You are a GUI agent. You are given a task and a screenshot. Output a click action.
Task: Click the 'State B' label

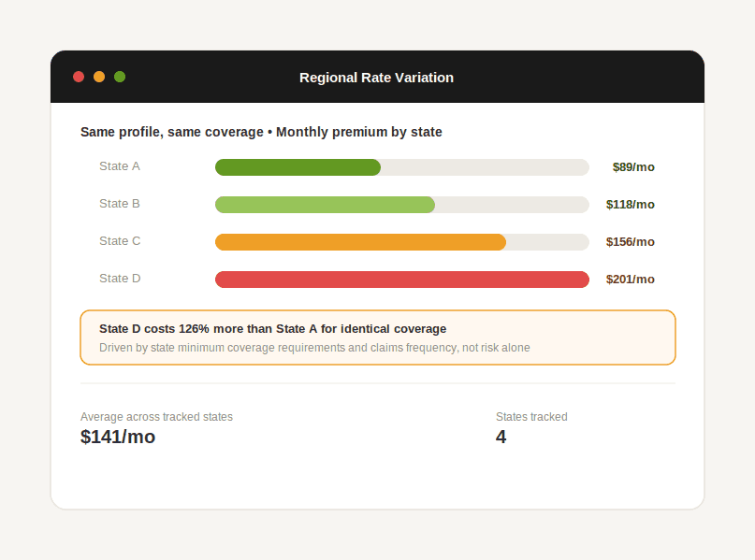(x=120, y=204)
